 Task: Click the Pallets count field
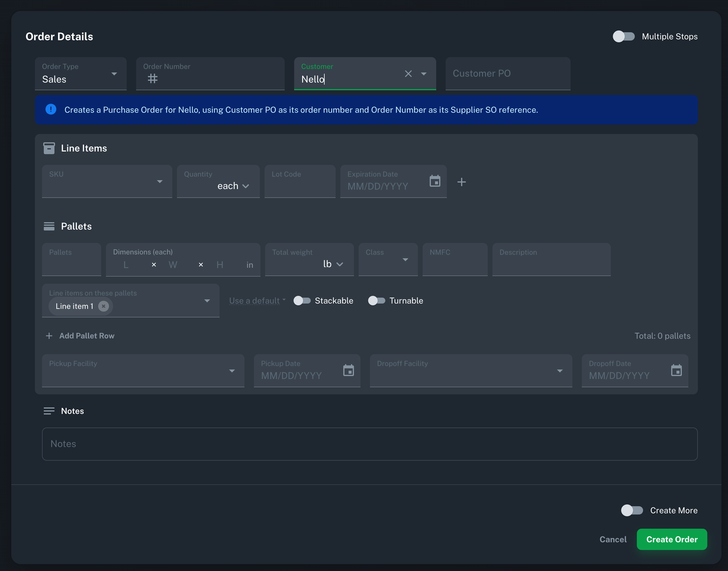(x=72, y=259)
